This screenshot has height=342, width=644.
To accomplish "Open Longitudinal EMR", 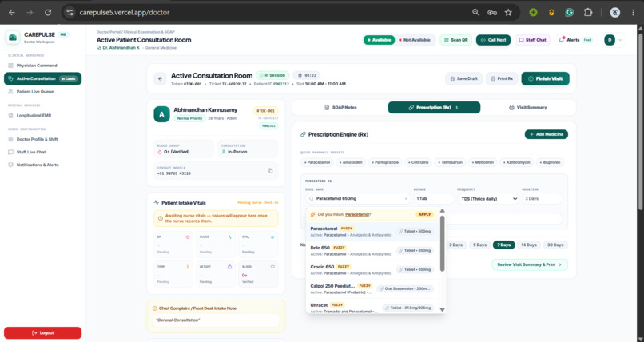I will pos(42,115).
